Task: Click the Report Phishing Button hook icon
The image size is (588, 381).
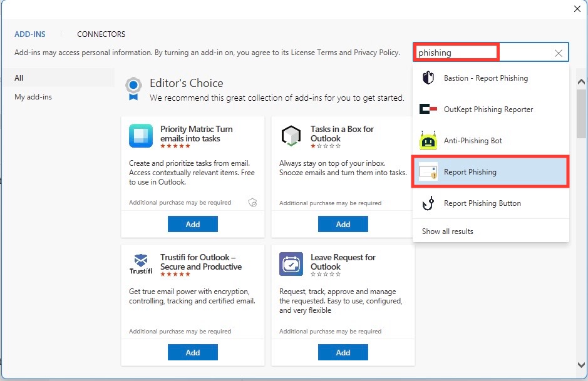Action: [x=428, y=203]
